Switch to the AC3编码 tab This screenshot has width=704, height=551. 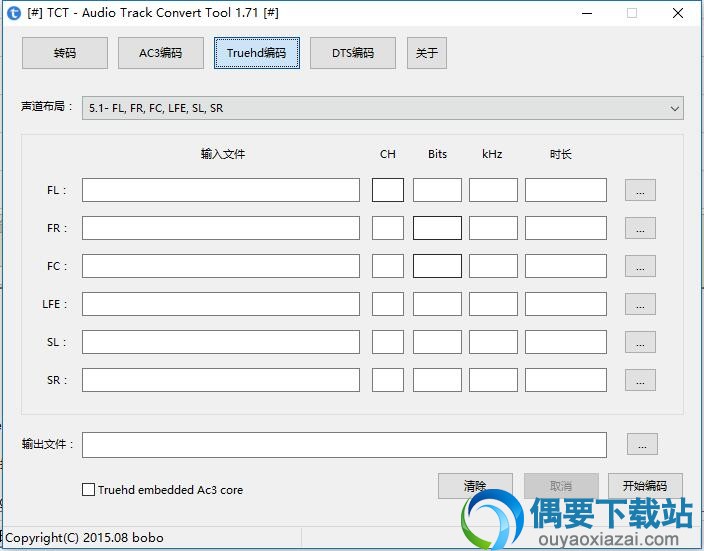point(161,53)
